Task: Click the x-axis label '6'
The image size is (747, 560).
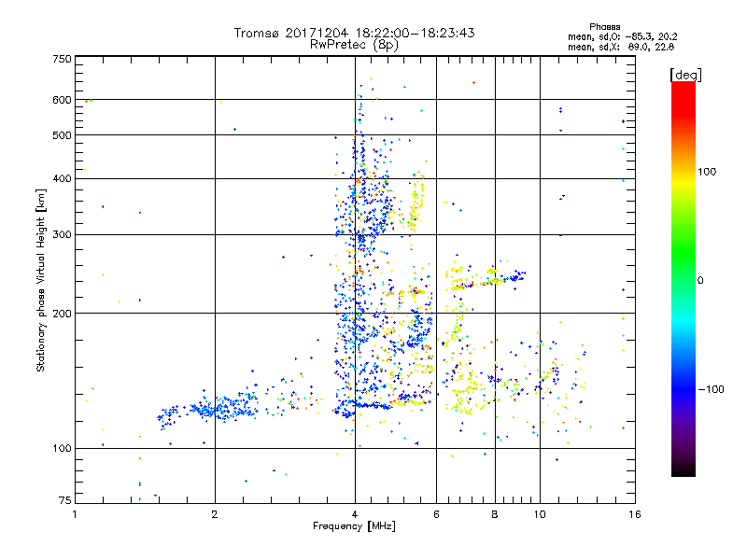Action: [x=436, y=514]
